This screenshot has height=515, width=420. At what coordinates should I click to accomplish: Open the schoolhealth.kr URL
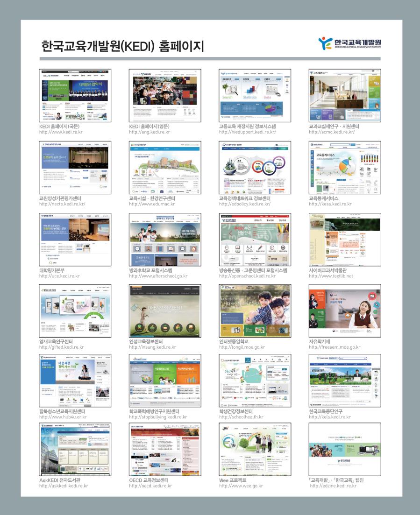click(241, 417)
